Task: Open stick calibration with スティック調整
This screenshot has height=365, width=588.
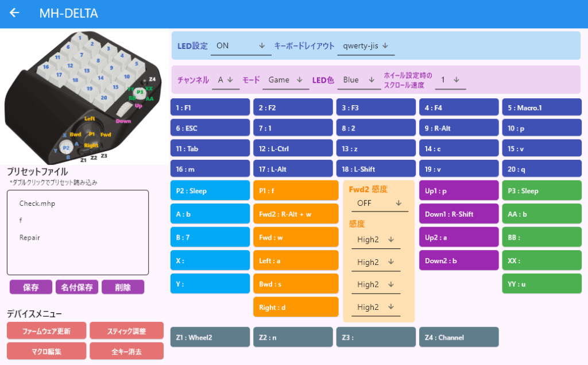Action: click(x=126, y=331)
